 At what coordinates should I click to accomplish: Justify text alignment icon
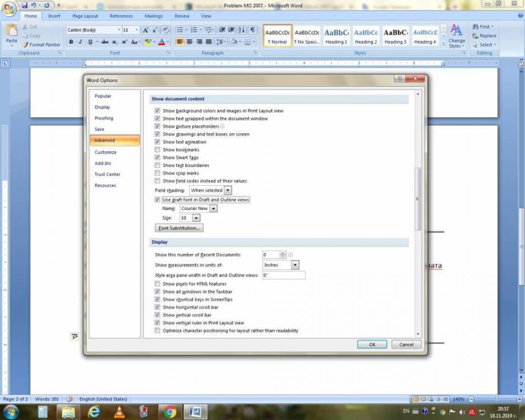tap(209, 42)
